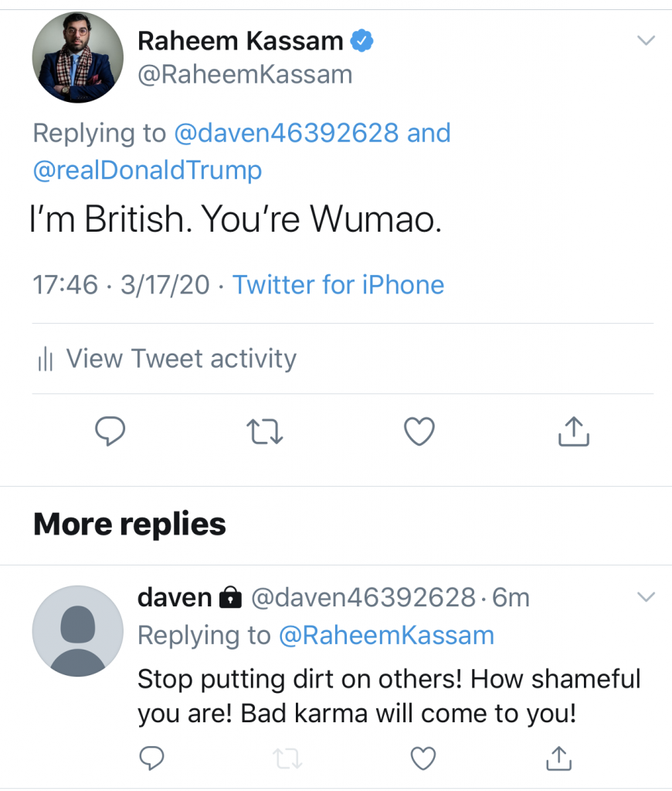The height and width of the screenshot is (791, 672).
Task: Share the main tweet via share icon
Action: pyautogui.click(x=573, y=432)
